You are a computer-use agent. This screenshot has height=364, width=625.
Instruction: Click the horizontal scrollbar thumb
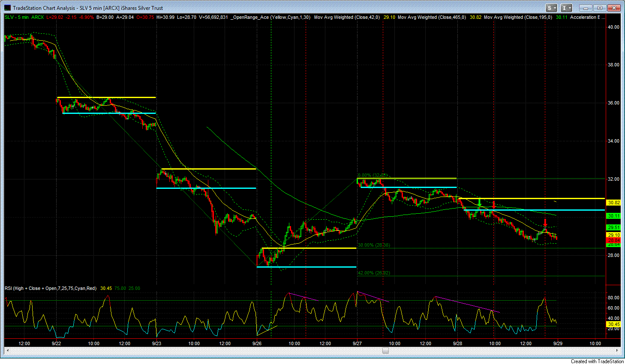pyautogui.click(x=385, y=351)
